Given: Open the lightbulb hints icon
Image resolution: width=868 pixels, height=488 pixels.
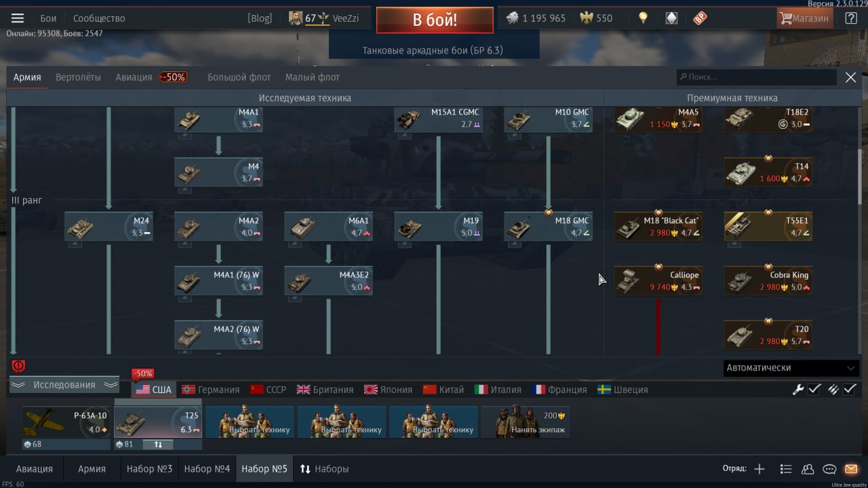Looking at the screenshot, I should pyautogui.click(x=643, y=18).
